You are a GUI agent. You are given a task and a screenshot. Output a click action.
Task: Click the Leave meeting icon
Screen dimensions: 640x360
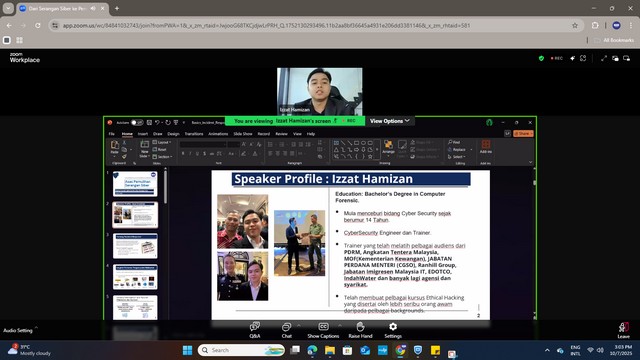click(x=623, y=327)
